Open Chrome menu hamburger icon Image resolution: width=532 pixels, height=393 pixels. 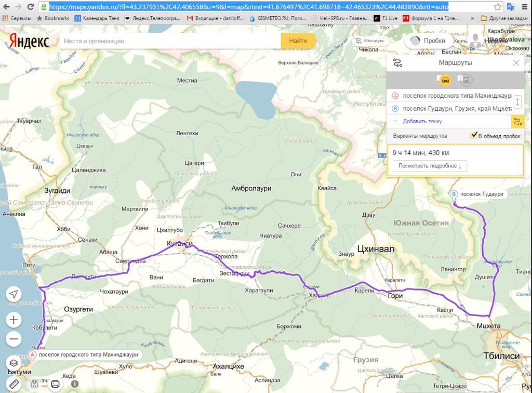coord(525,7)
